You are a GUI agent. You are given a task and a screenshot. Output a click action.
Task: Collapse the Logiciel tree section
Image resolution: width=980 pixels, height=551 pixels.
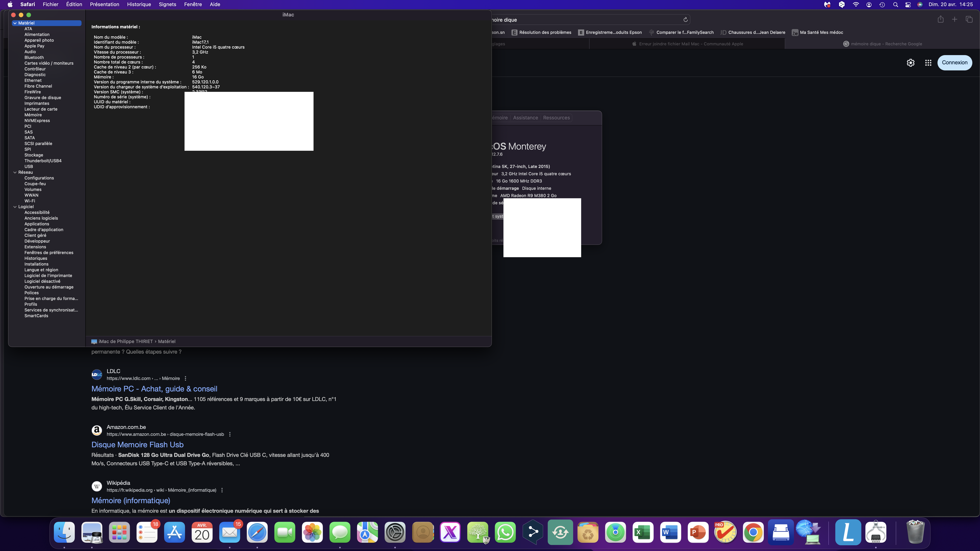15,207
